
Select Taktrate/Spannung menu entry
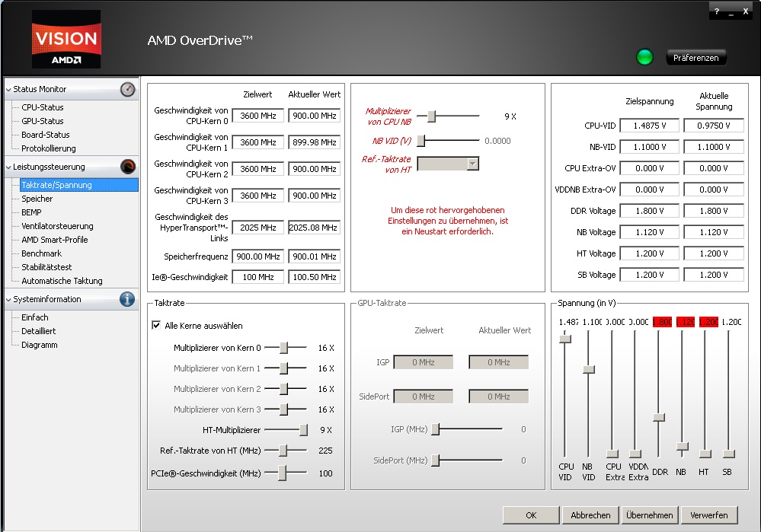point(79,185)
